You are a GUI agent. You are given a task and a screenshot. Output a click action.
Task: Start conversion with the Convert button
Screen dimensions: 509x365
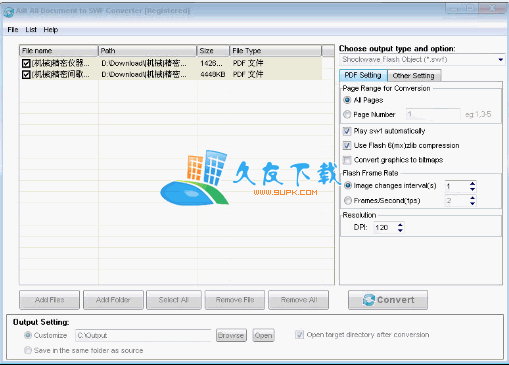(x=388, y=300)
